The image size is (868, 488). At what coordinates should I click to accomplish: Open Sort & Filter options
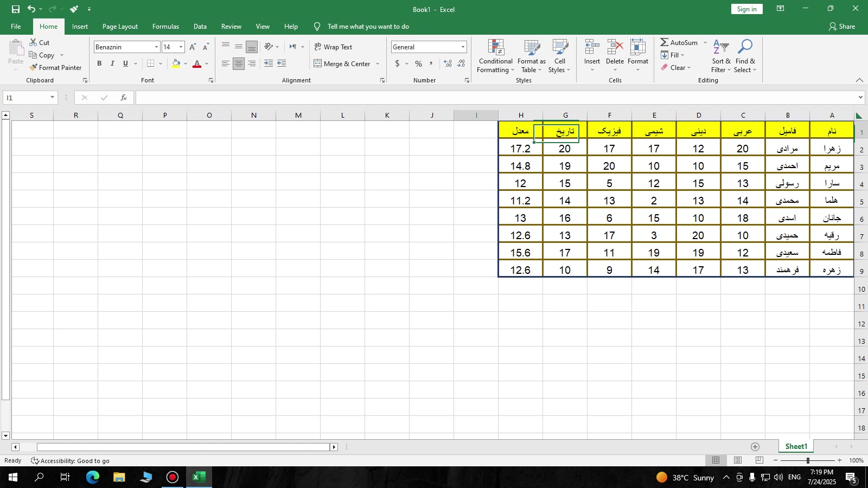click(x=721, y=56)
